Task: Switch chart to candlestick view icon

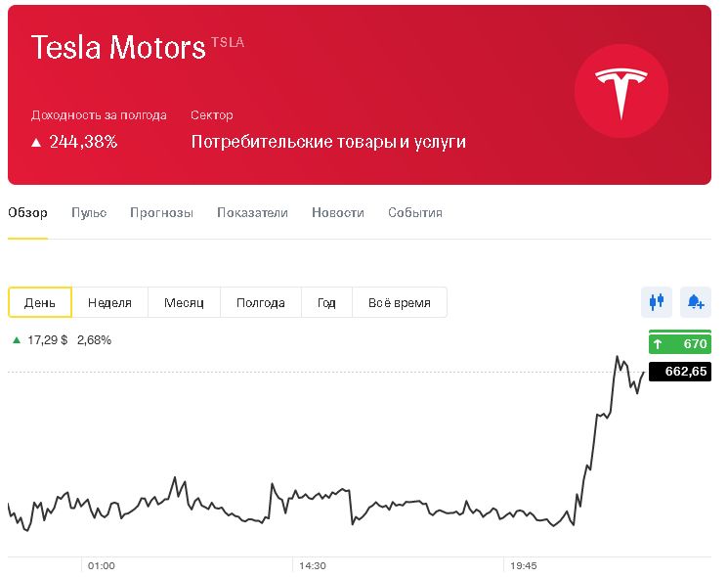Action: click(x=656, y=302)
